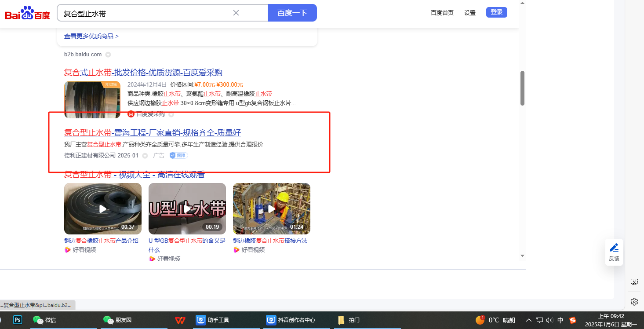
Task: Click the 登录 login button
Action: click(497, 12)
